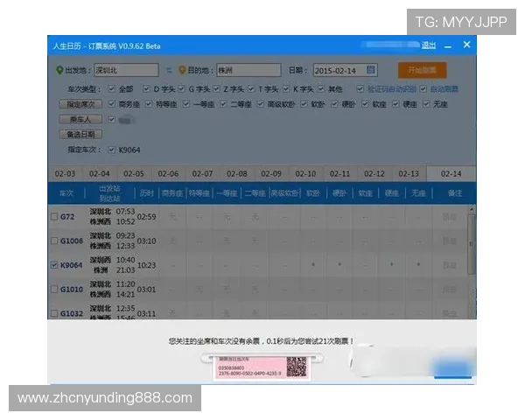Image resolution: width=525 pixels, height=420 pixels.
Task: Toggle the G 字头 checkbox
Action: pos(181,88)
